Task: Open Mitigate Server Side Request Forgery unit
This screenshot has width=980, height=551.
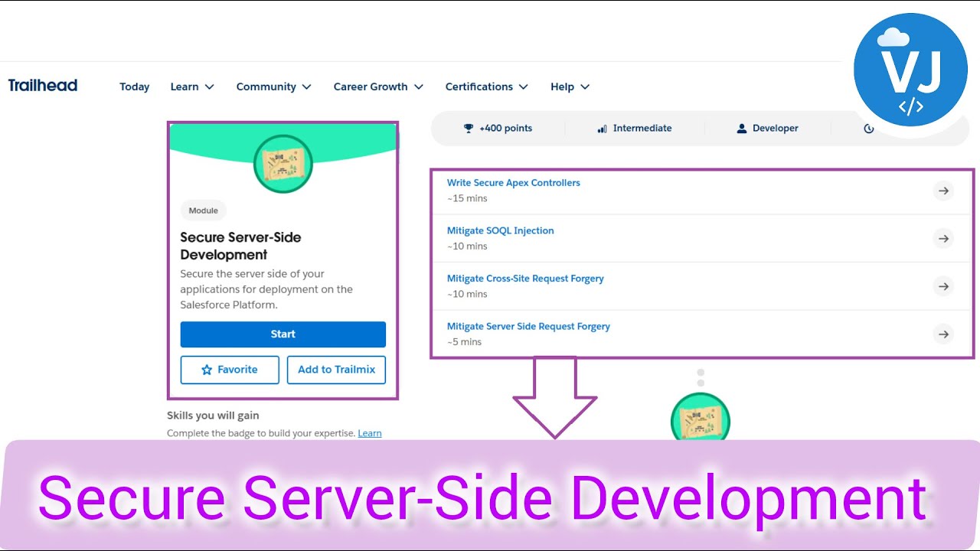Action: (x=528, y=326)
